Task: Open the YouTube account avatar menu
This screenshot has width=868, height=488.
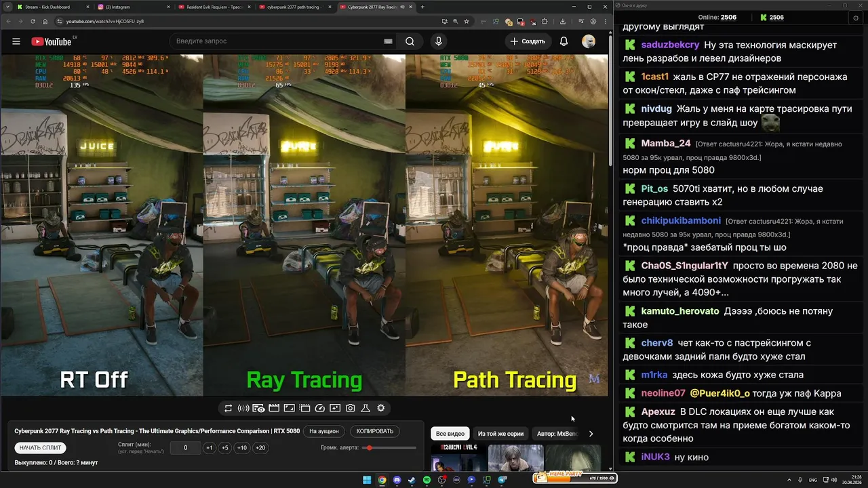Action: click(589, 41)
